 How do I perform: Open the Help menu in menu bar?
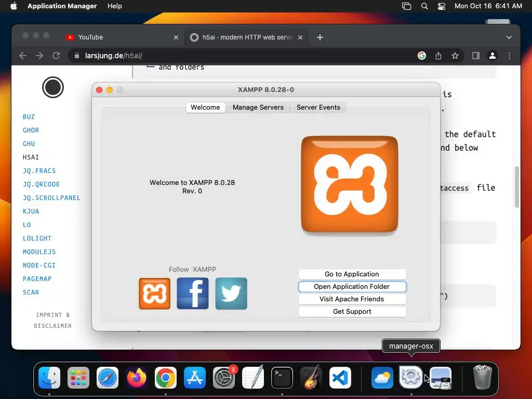point(115,6)
